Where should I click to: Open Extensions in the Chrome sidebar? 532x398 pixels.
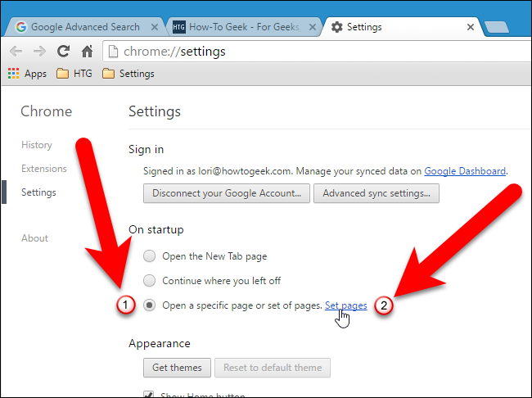[43, 169]
